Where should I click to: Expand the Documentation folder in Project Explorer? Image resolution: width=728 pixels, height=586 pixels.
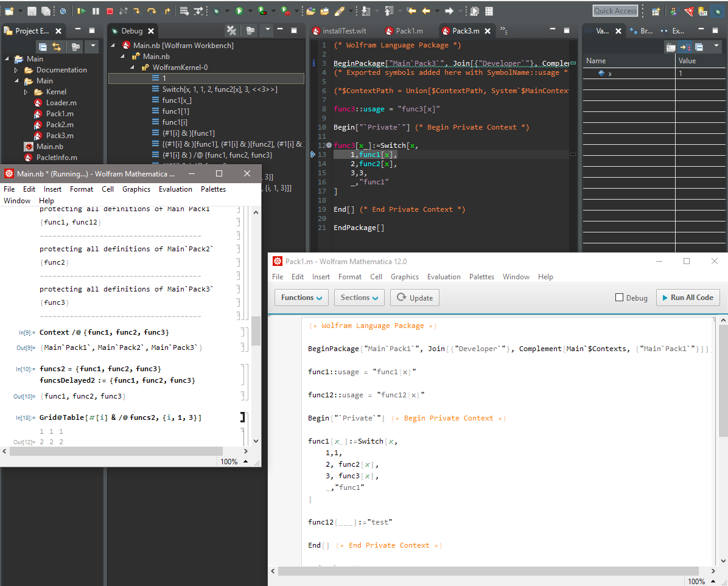click(x=16, y=70)
